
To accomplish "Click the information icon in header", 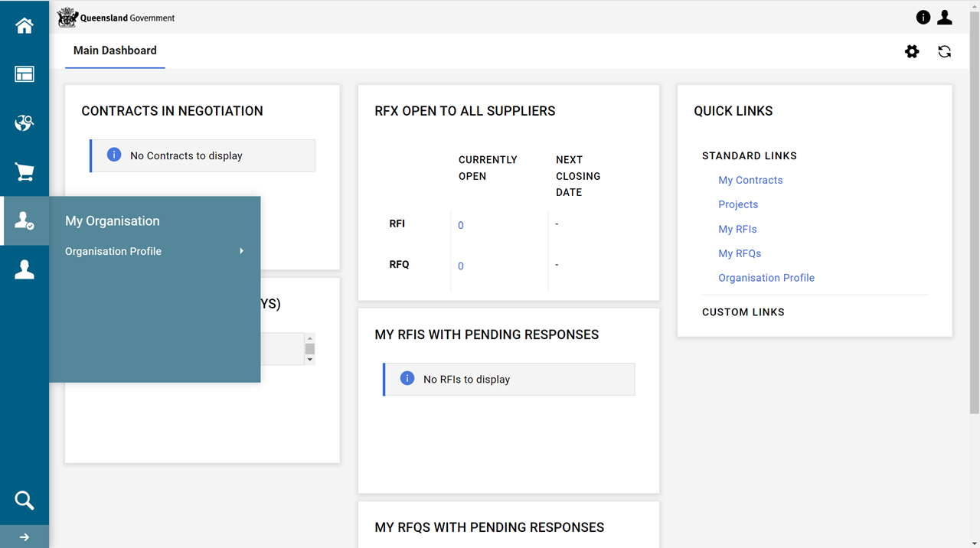I will tap(923, 18).
